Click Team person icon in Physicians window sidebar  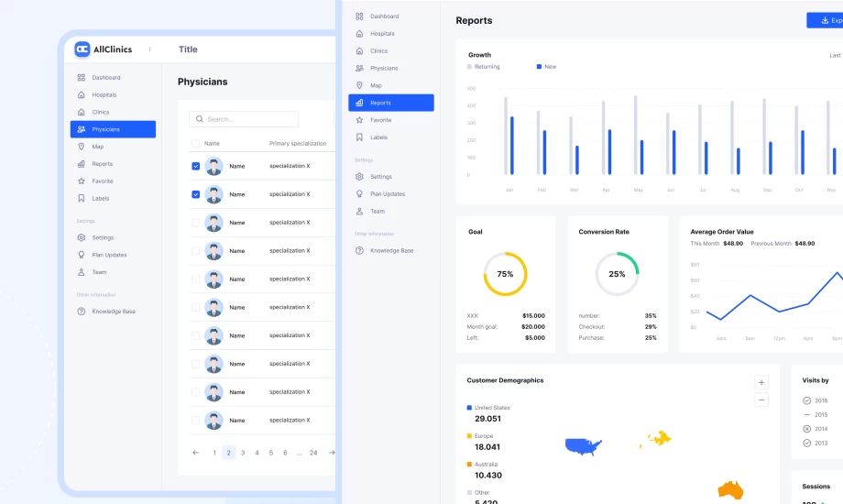[82, 271]
